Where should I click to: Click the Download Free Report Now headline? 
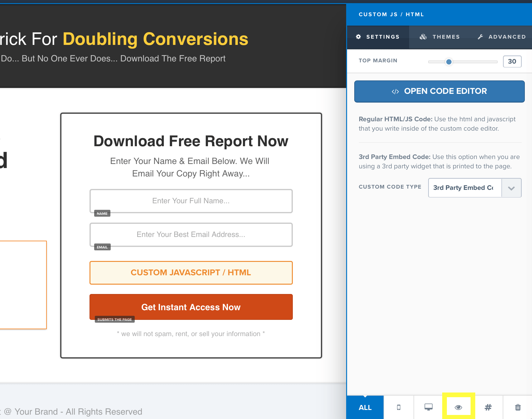191,141
